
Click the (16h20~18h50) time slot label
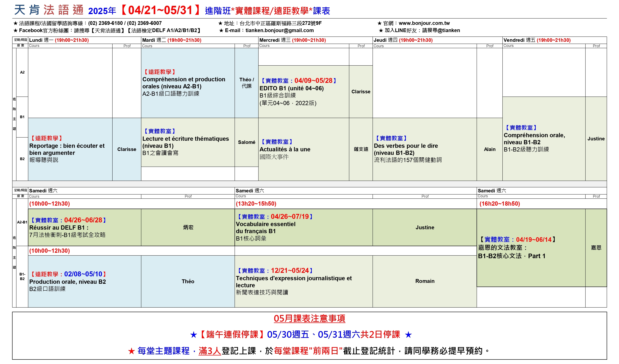pyautogui.click(x=500, y=204)
